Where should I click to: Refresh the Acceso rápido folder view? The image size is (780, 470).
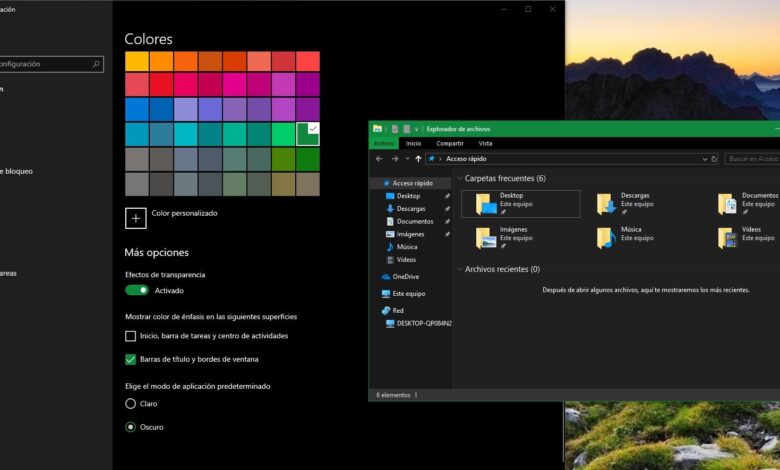(714, 159)
